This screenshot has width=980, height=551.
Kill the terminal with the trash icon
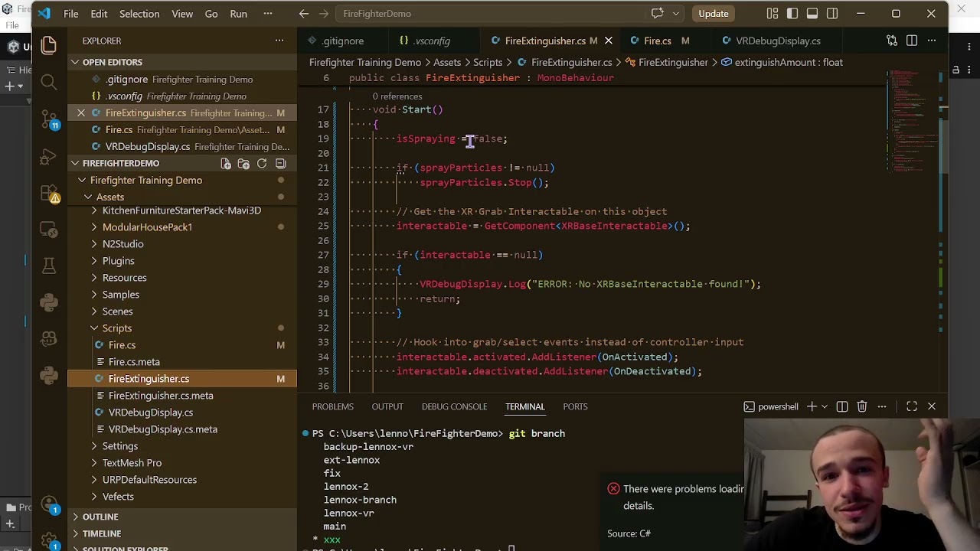862,406
